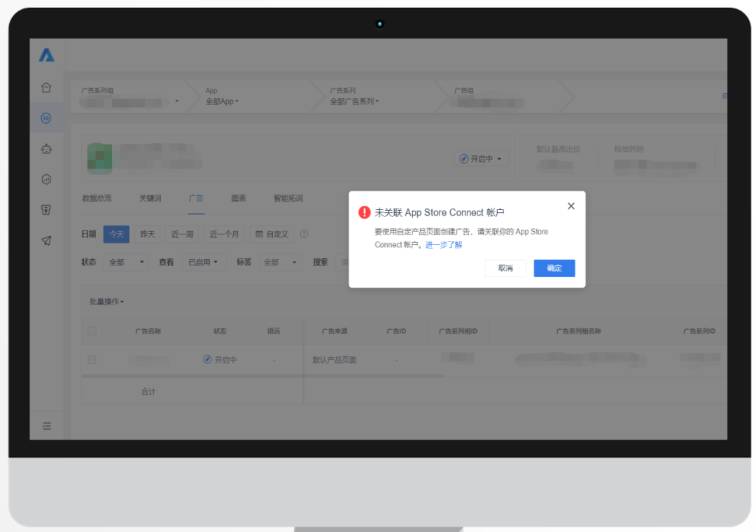Image resolution: width=756 pixels, height=532 pixels.
Task: Switch to the 数据总览 tab
Action: click(x=97, y=198)
